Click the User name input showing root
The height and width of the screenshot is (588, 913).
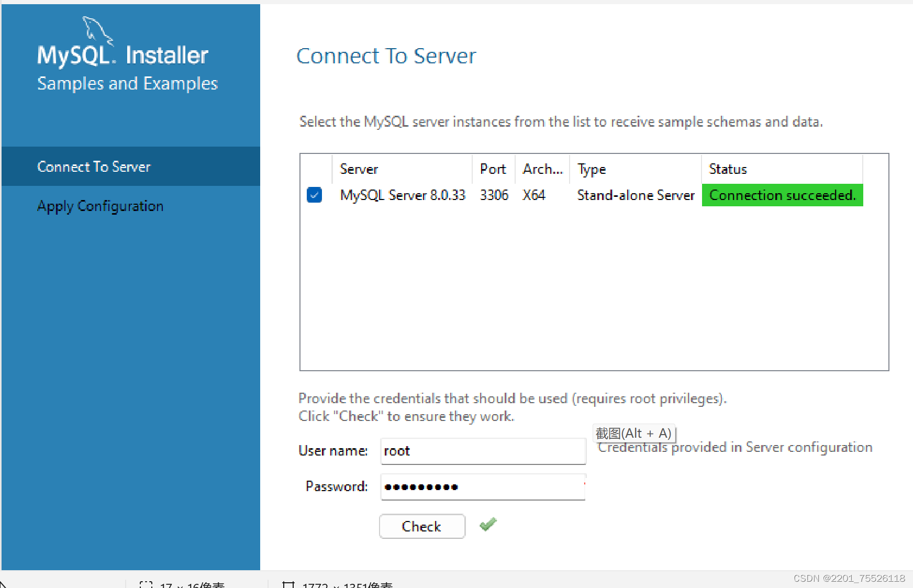tap(482, 451)
